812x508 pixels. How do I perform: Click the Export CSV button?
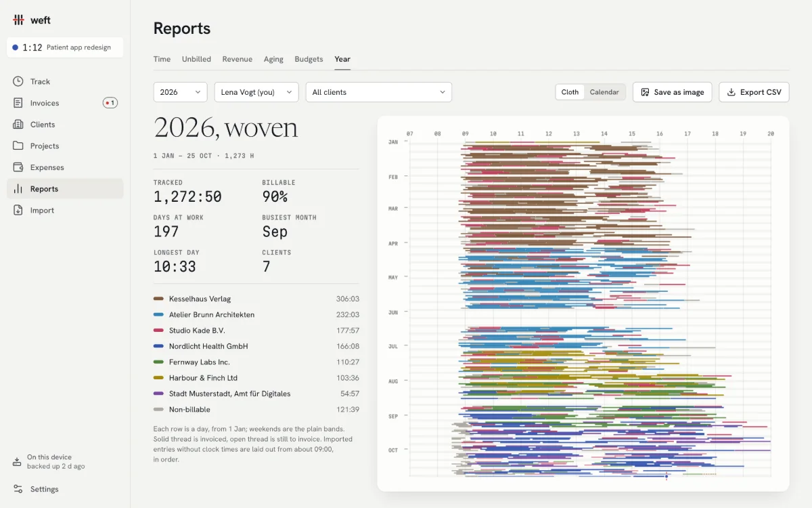(x=754, y=92)
